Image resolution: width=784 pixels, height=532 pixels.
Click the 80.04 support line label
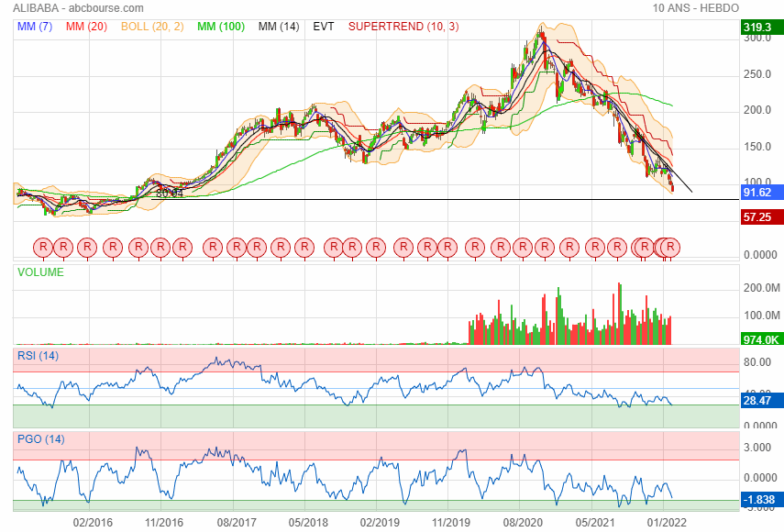point(170,193)
